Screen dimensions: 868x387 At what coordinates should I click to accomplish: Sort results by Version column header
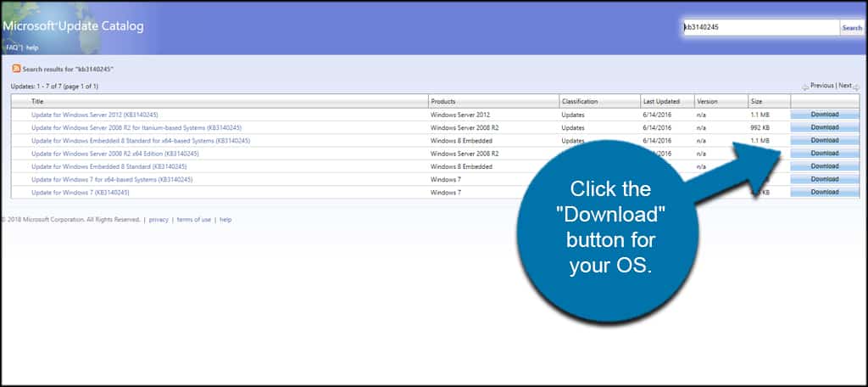pos(707,102)
